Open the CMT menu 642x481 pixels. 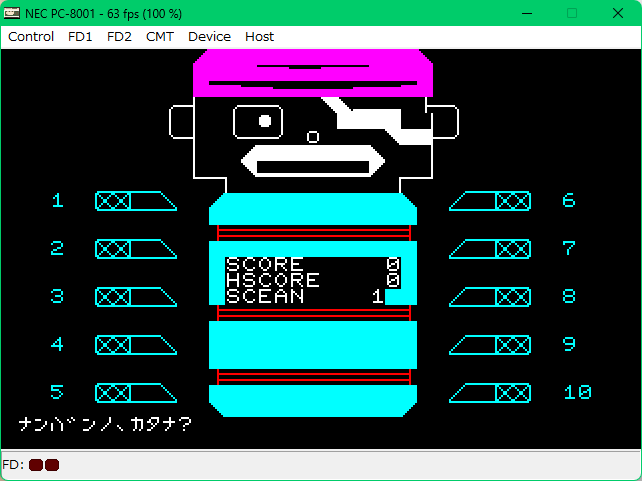[160, 37]
